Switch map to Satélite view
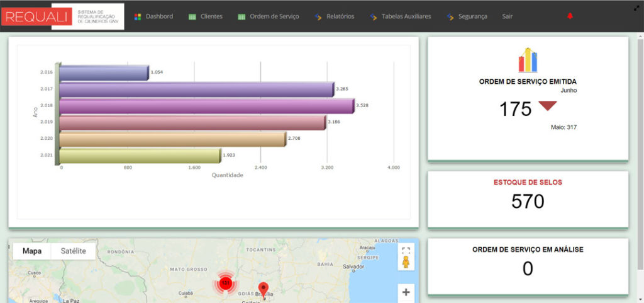 [x=74, y=251]
